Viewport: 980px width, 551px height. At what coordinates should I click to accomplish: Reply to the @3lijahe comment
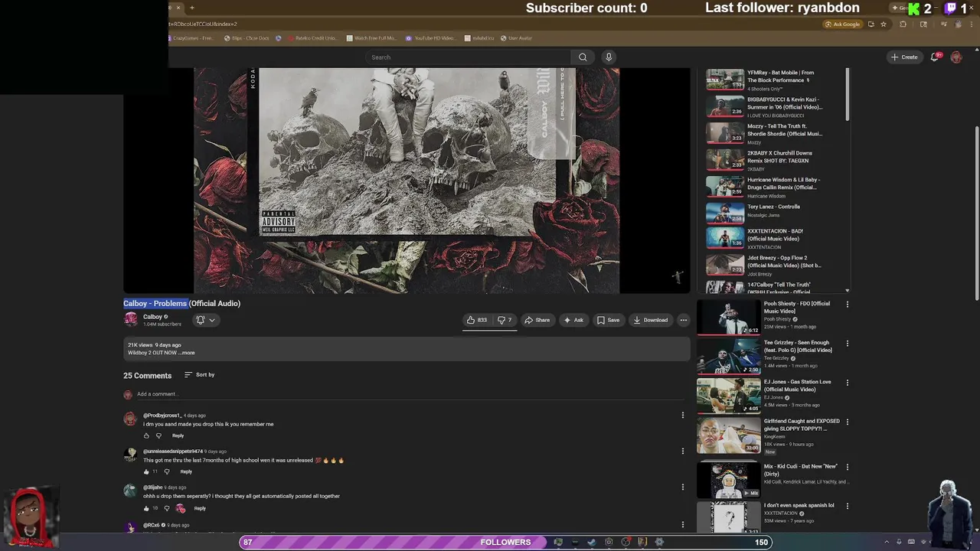click(200, 508)
